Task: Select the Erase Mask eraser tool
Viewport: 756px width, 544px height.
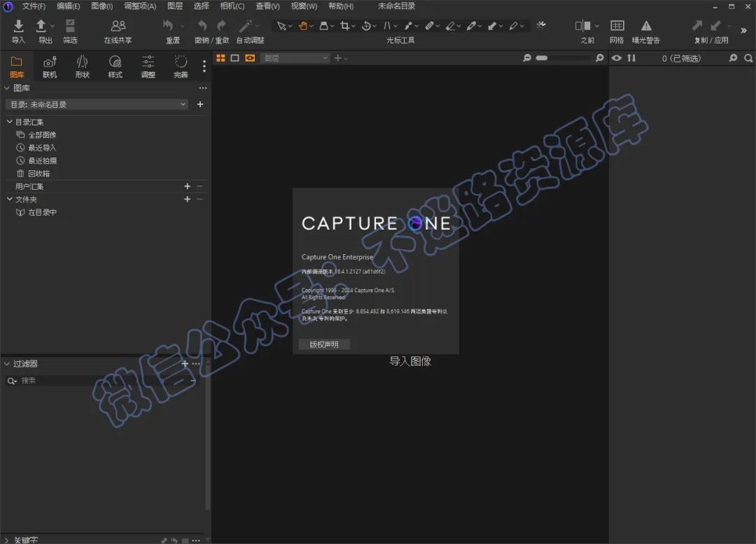Action: coord(450,26)
